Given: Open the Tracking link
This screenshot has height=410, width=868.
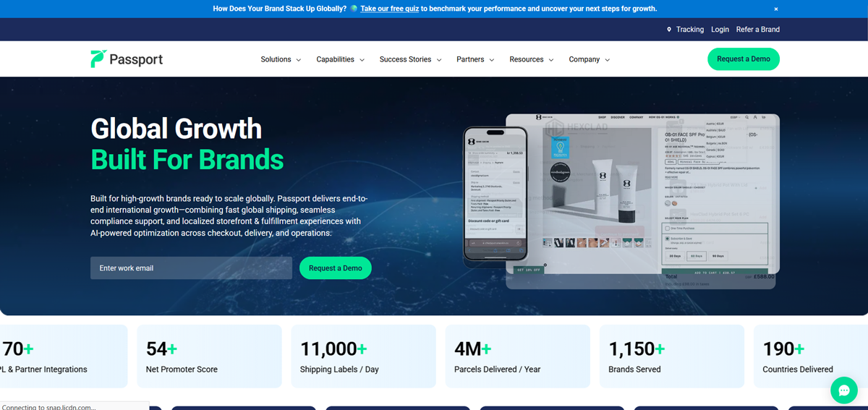Looking at the screenshot, I should tap(690, 30).
